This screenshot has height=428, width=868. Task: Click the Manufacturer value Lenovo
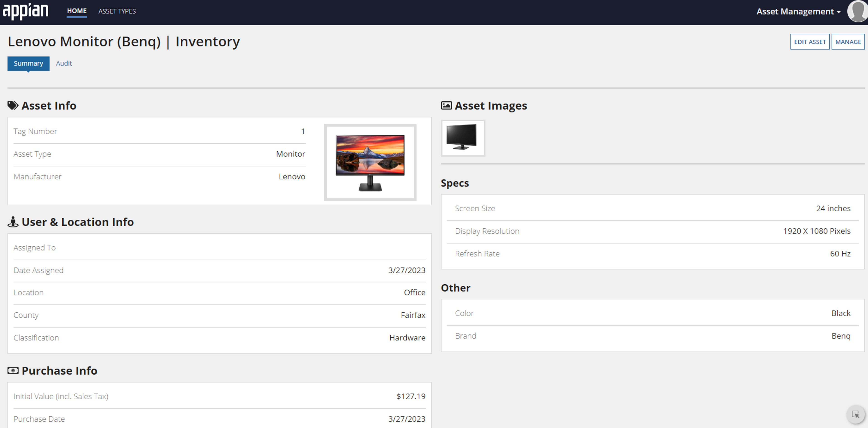[x=292, y=176]
